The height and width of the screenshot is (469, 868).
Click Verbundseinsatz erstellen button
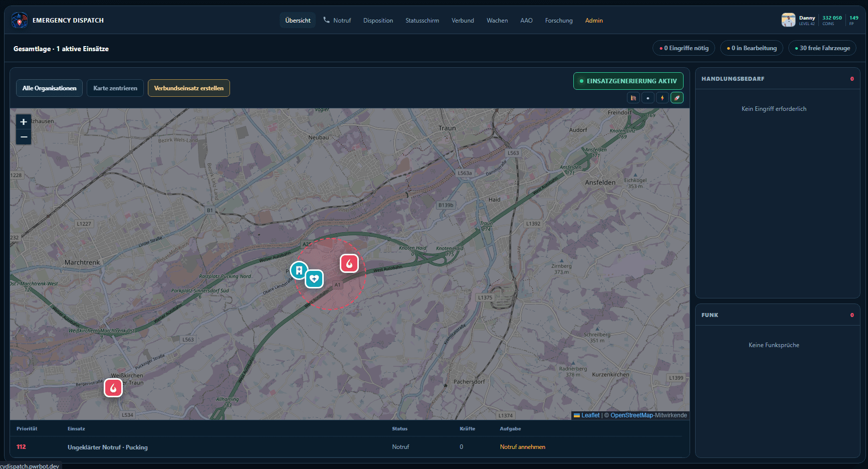click(189, 88)
